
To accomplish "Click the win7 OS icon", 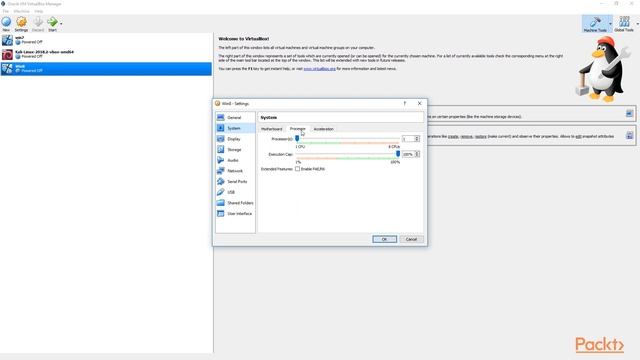I will (x=7, y=40).
